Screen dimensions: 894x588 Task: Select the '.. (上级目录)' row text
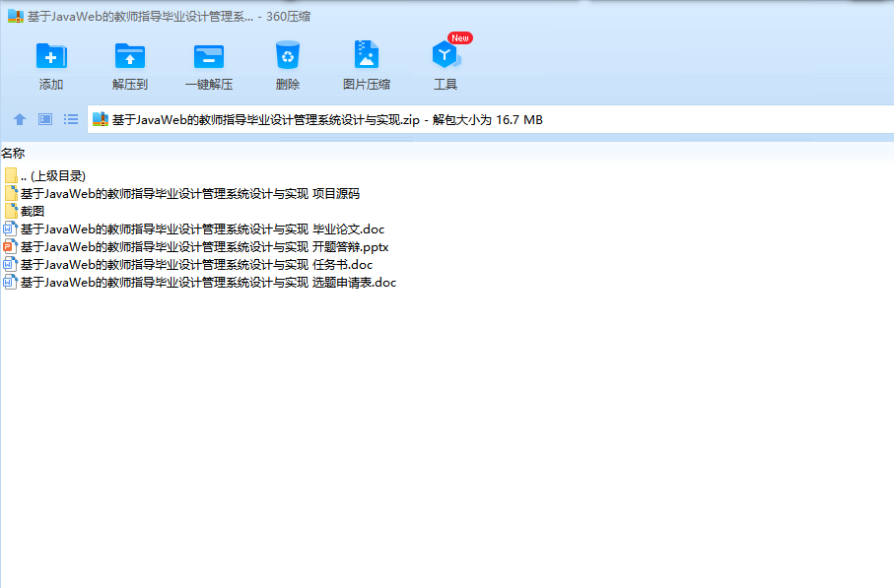click(53, 176)
